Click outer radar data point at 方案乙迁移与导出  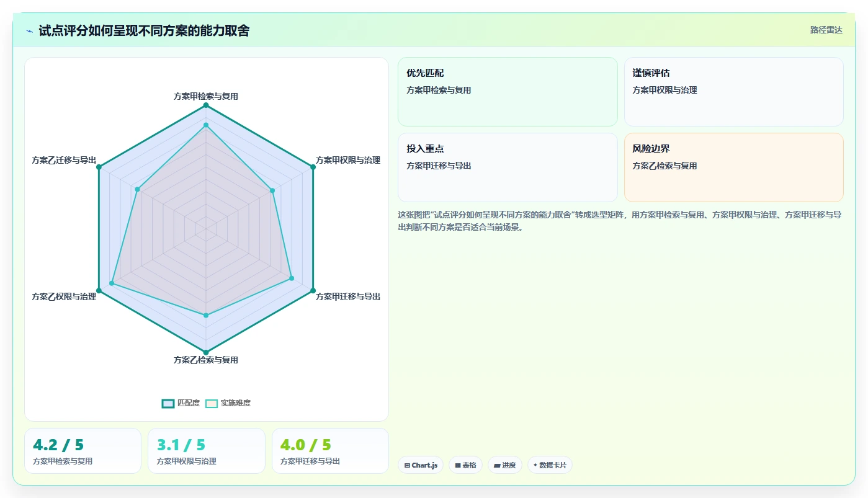click(x=99, y=167)
